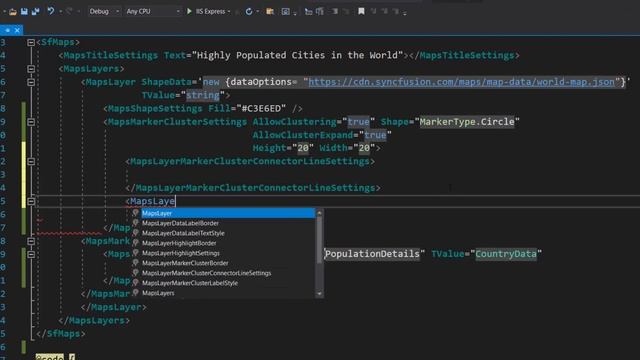Click the "MarkerType.Circle" shape value
The image size is (640, 360).
pos(467,122)
